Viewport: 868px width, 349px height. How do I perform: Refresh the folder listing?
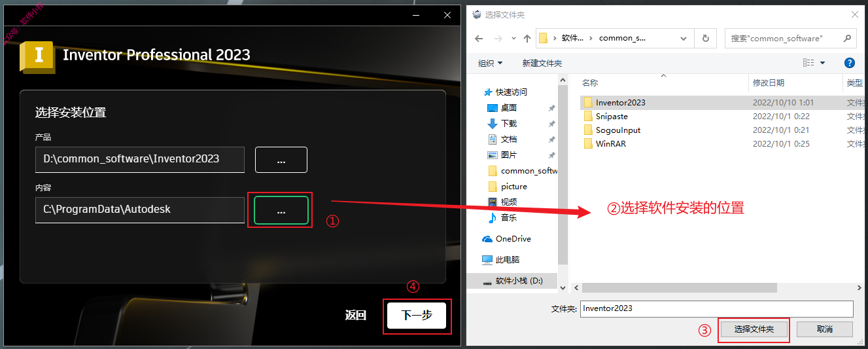pos(705,38)
